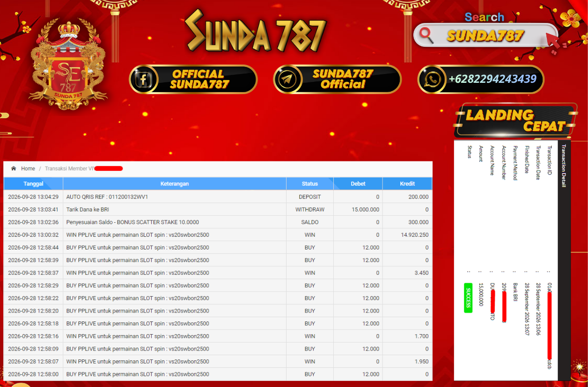The image size is (588, 387).
Task: Click the 300.000 kredit value
Action: 418,222
